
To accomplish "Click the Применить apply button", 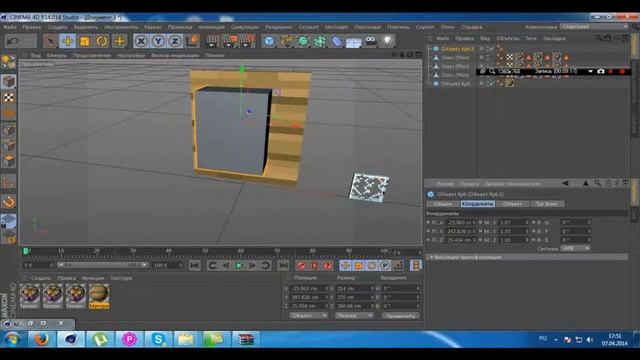I will click(400, 316).
